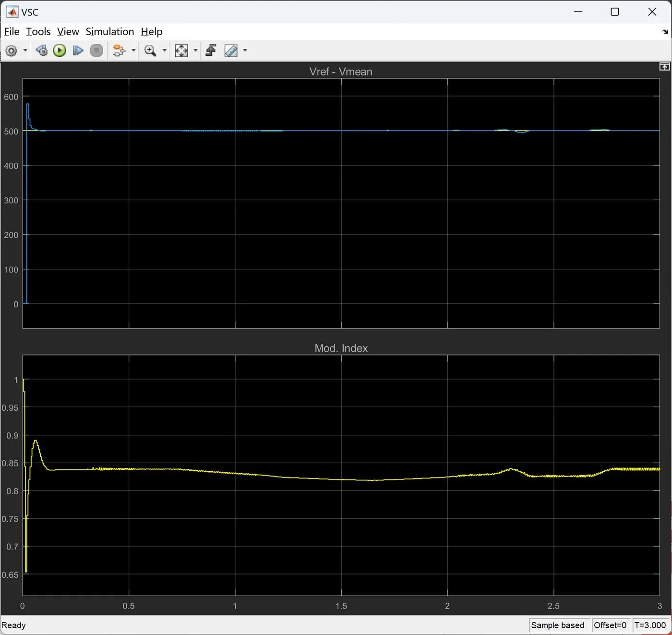Click the "Vref - Vmean" plot title
The width and height of the screenshot is (672, 635).
[341, 72]
